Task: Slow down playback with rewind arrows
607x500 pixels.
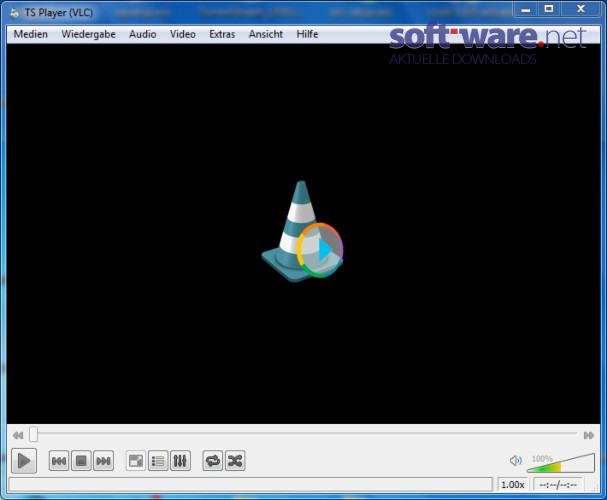Action: pyautogui.click(x=18, y=435)
